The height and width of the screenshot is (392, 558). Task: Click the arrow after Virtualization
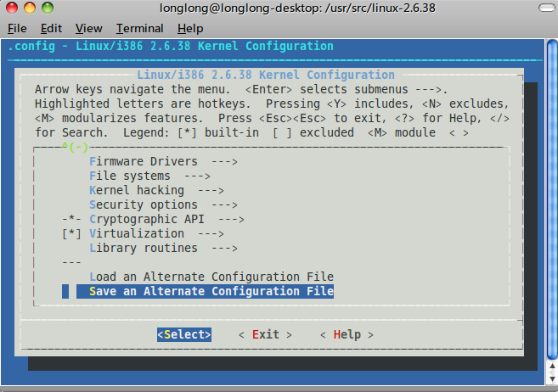point(211,234)
